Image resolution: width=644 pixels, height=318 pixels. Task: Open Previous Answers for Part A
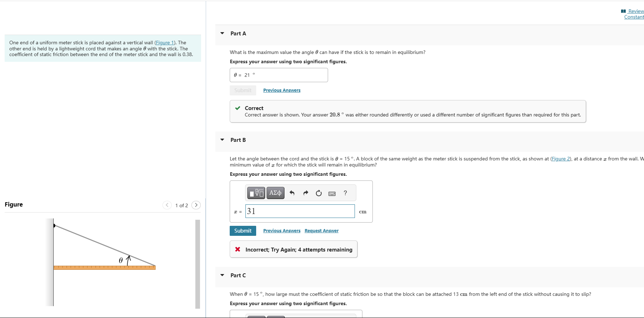[x=282, y=90]
